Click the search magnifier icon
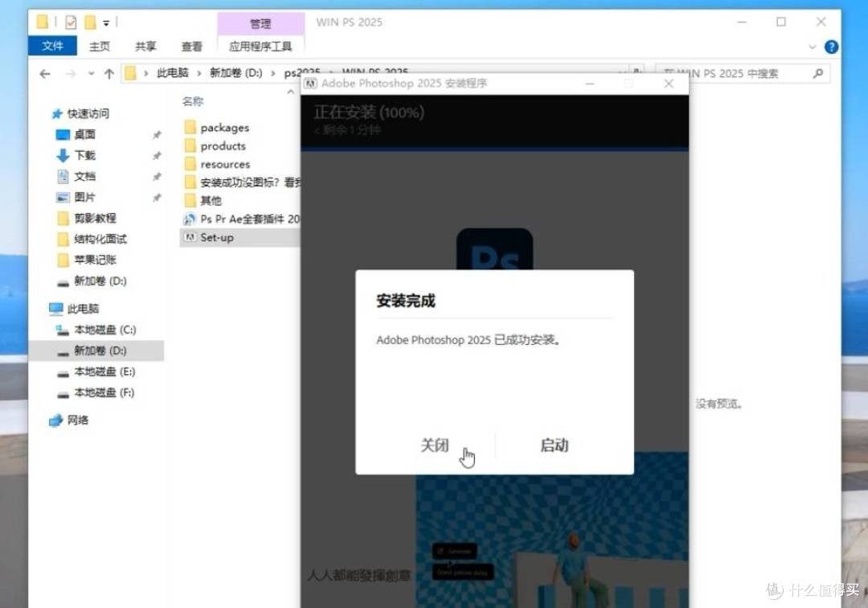This screenshot has width=868, height=608. point(818,73)
